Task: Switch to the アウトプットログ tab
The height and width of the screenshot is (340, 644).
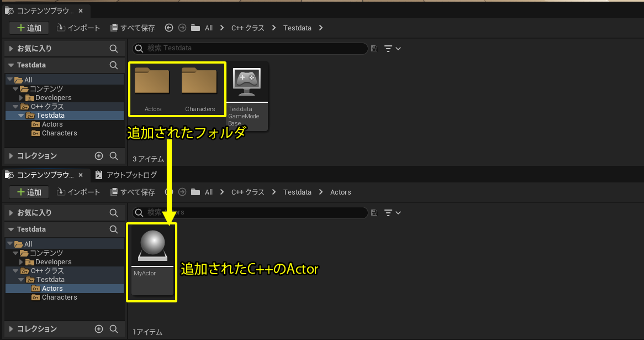Action: [x=128, y=175]
